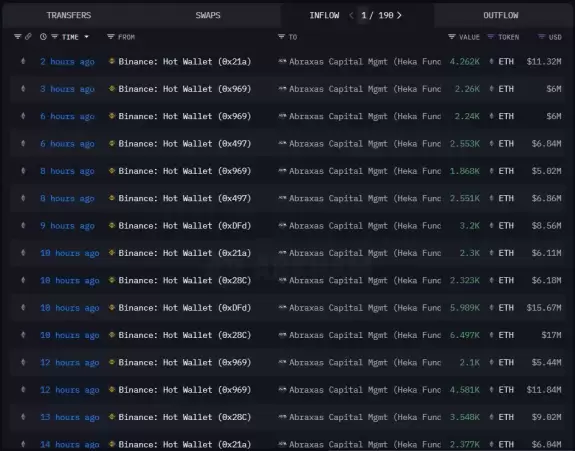
Task: Select the value 6.497K
Action: [465, 335]
